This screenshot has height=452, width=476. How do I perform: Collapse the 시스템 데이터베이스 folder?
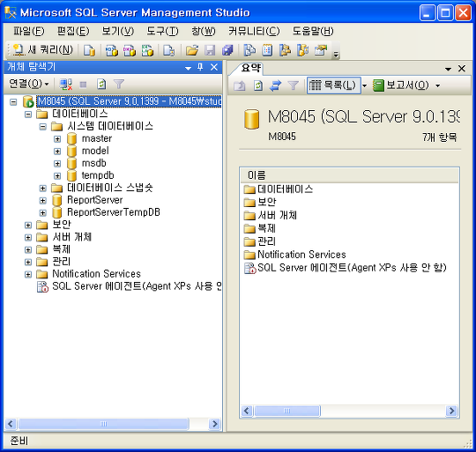pos(43,127)
